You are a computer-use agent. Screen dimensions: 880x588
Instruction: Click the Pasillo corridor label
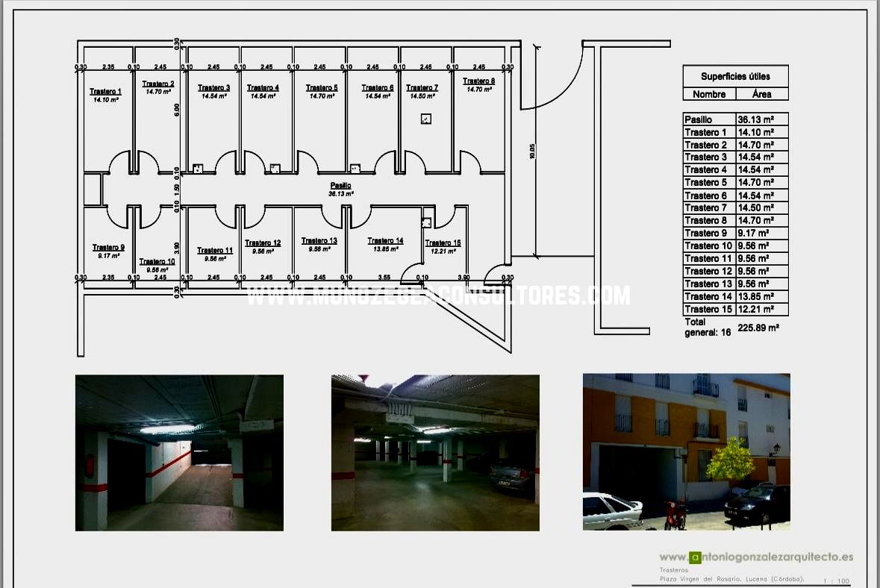click(x=340, y=185)
